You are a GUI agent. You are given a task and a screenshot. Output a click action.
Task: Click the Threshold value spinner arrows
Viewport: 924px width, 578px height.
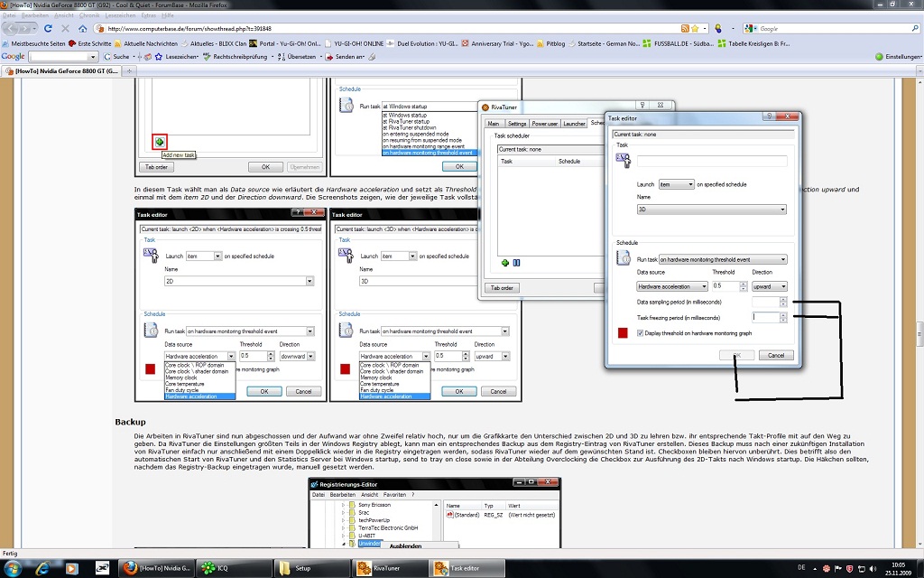click(744, 286)
